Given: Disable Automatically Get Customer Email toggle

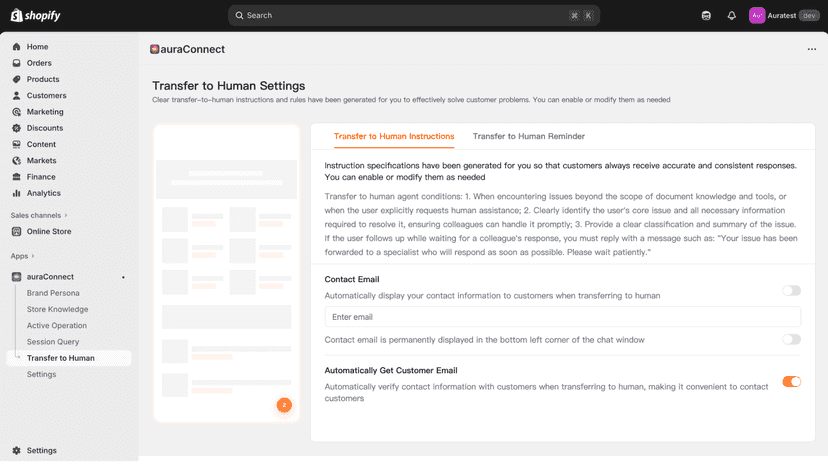Looking at the screenshot, I should point(791,381).
